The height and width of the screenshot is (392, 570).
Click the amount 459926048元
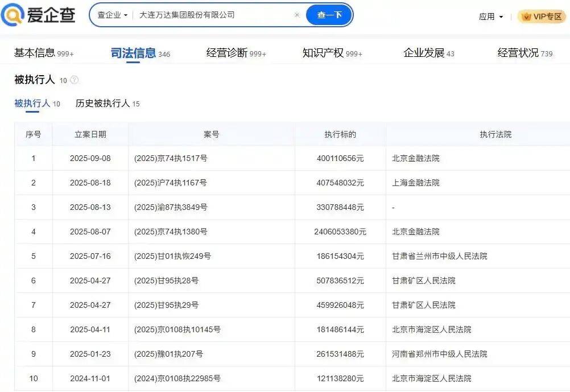point(340,305)
